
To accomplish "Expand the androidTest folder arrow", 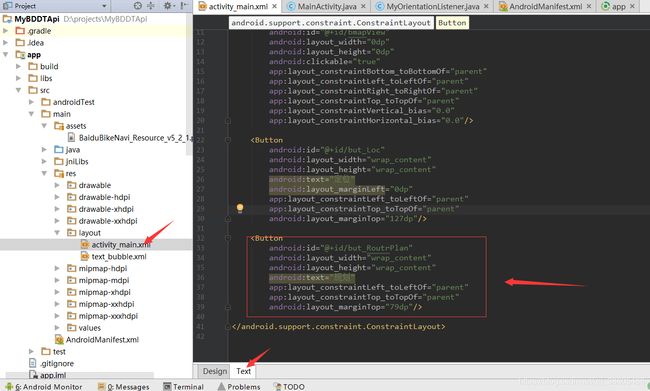I will pyautogui.click(x=31, y=102).
